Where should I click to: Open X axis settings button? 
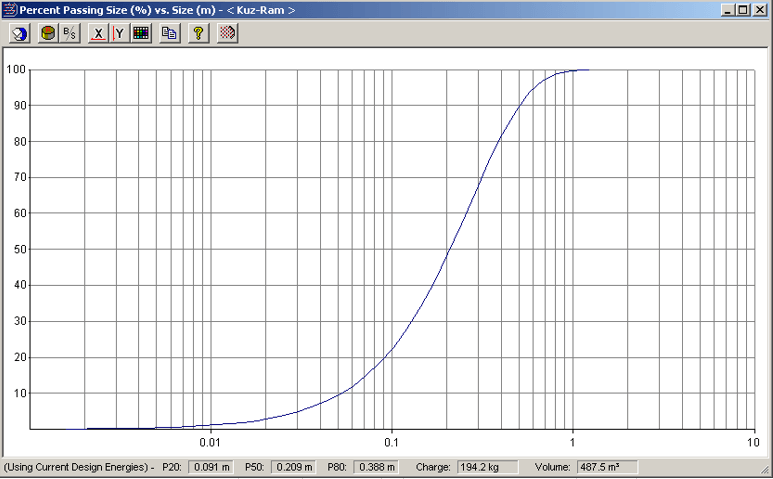(x=98, y=33)
